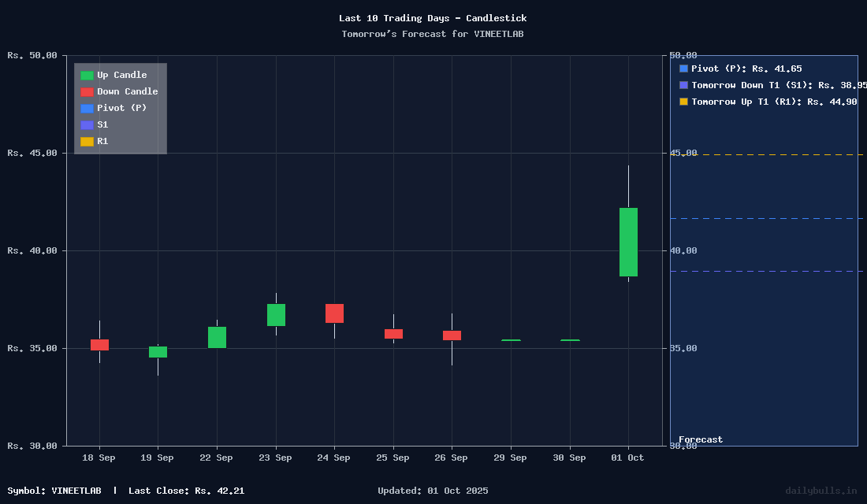Screen dimensions: 867x504
Task: Click the blue Pivot (P) legend swatch
Action: click(87, 109)
